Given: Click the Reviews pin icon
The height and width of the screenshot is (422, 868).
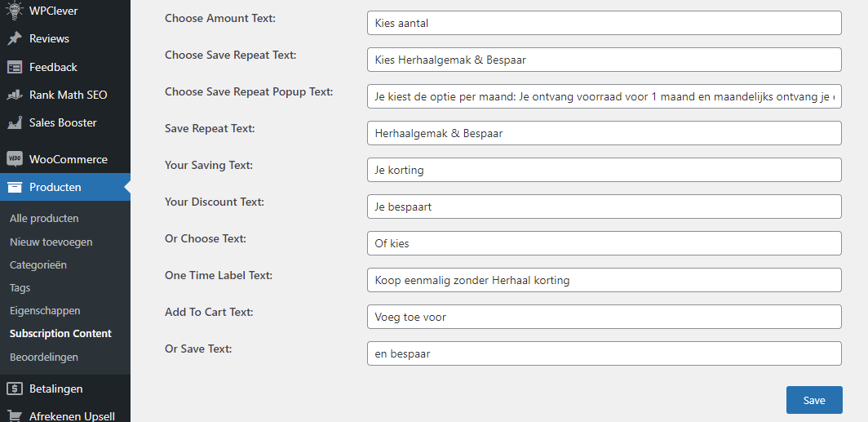Looking at the screenshot, I should click(x=14, y=38).
